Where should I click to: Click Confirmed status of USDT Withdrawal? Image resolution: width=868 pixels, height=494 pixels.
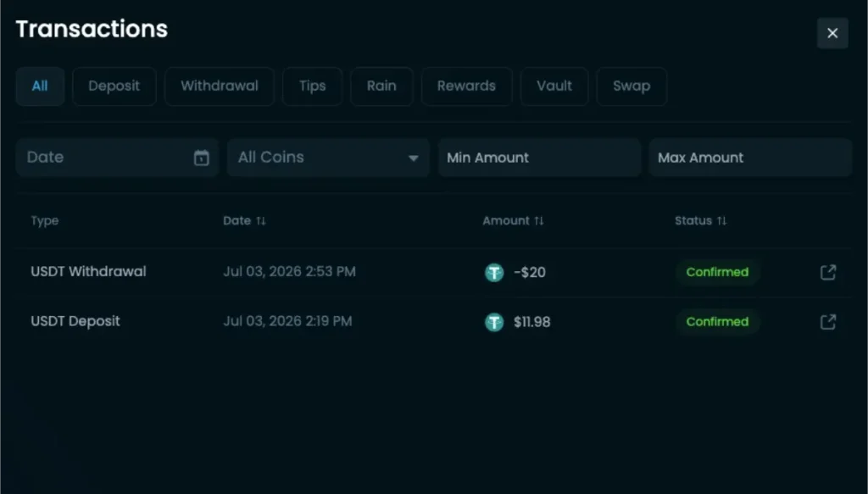pos(717,272)
